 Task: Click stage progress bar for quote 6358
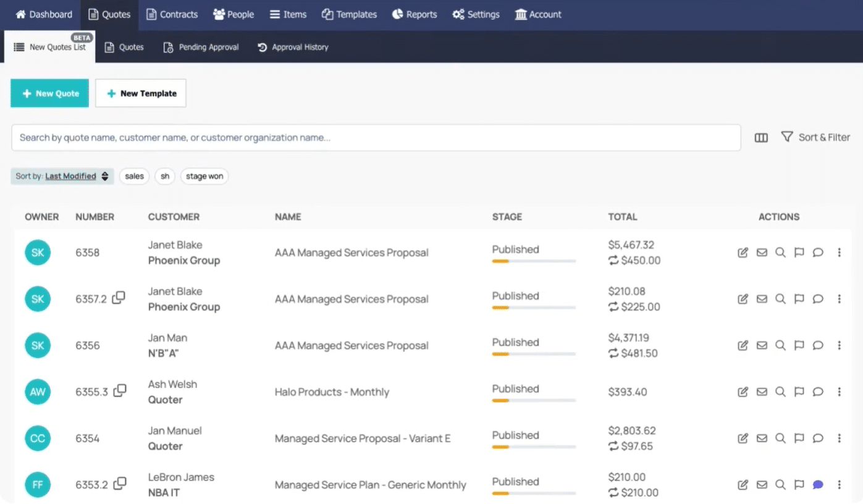[x=534, y=261]
